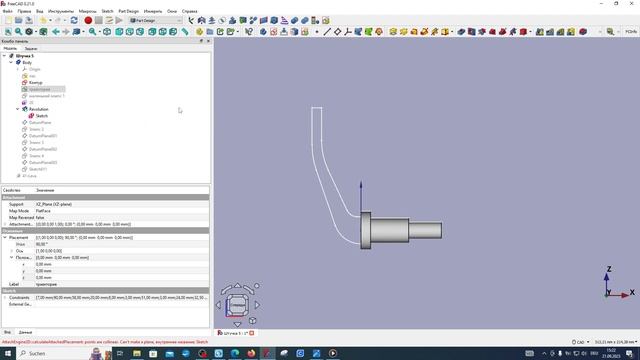Click the Pocket blue feature icon
The image size is (640, 360).
pos(461,31)
